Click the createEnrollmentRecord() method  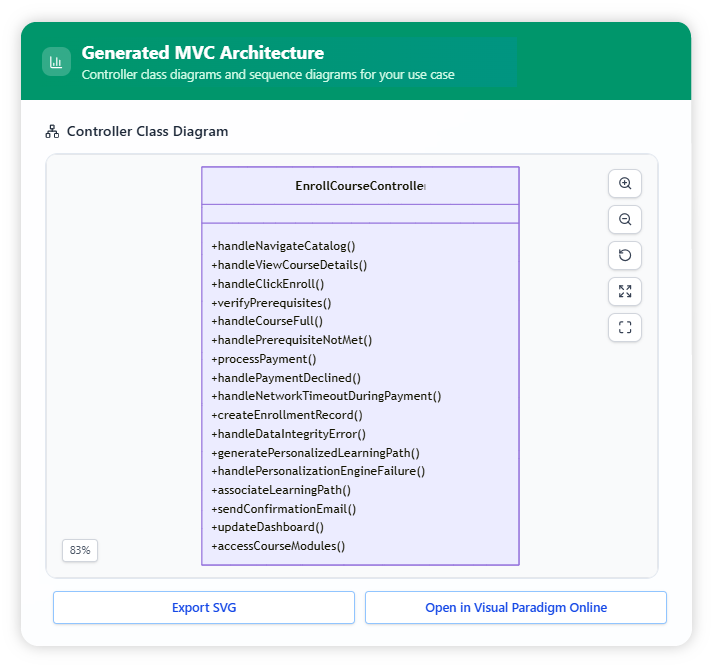(x=287, y=415)
